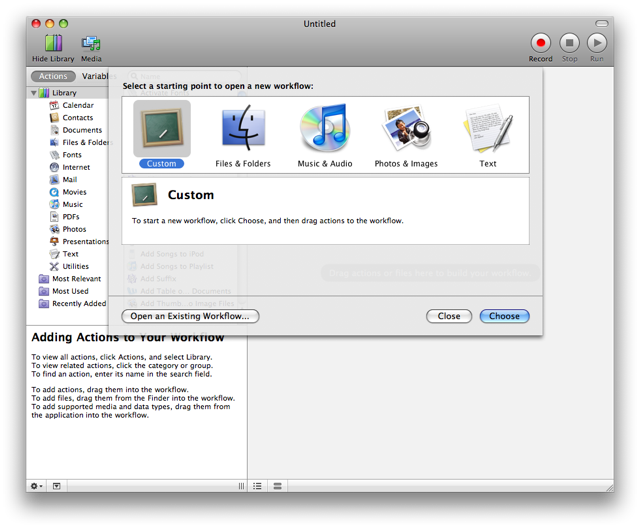
Task: Select the Text library category in sidebar
Action: [70, 254]
